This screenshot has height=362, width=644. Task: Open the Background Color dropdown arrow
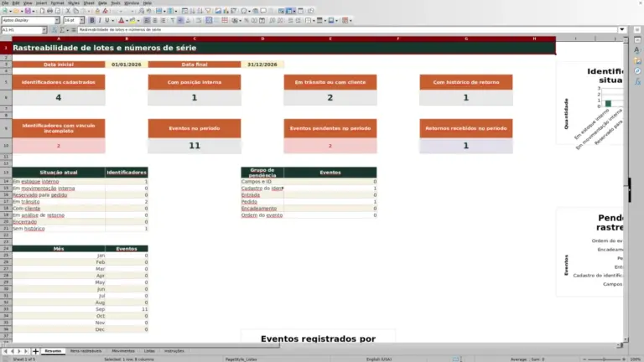(138, 20)
